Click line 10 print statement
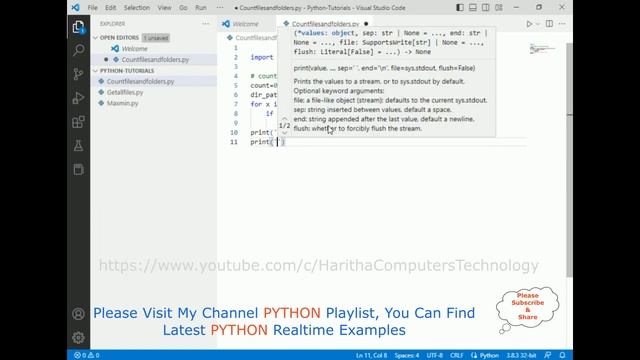Image resolution: width=640 pixels, height=360 pixels. (x=264, y=133)
